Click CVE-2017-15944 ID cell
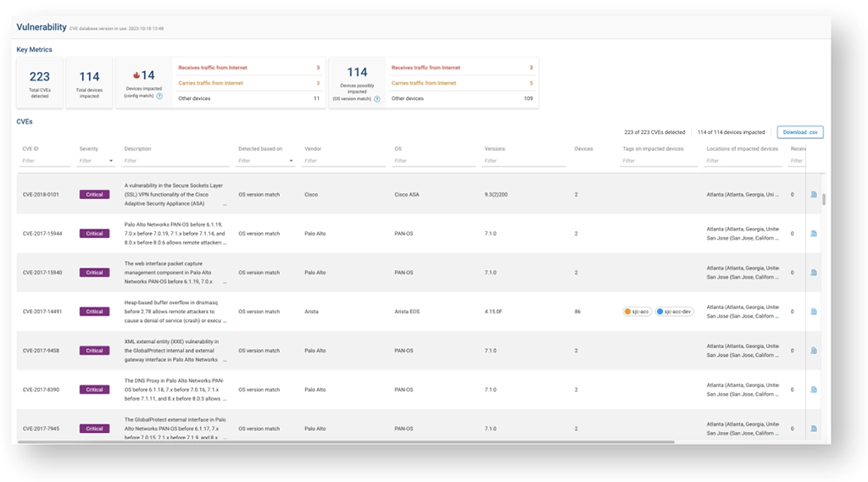The width and height of the screenshot is (868, 482). coord(42,234)
